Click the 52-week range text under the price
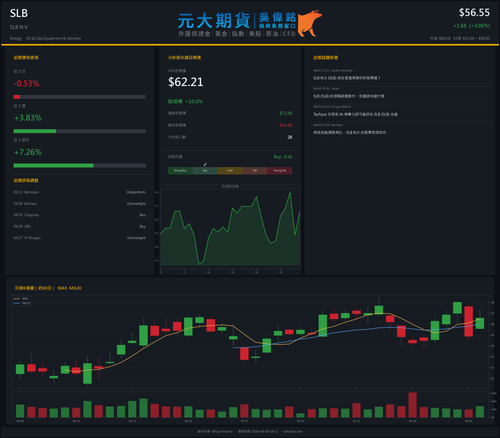Viewport: 500px width, 438px height. click(x=471, y=38)
